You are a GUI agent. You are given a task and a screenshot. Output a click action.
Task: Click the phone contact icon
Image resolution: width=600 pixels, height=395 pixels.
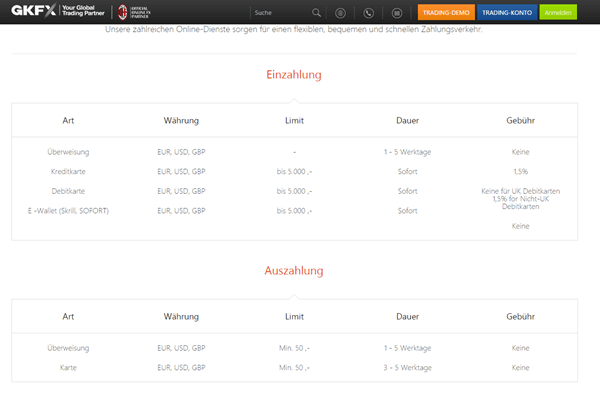tap(368, 13)
